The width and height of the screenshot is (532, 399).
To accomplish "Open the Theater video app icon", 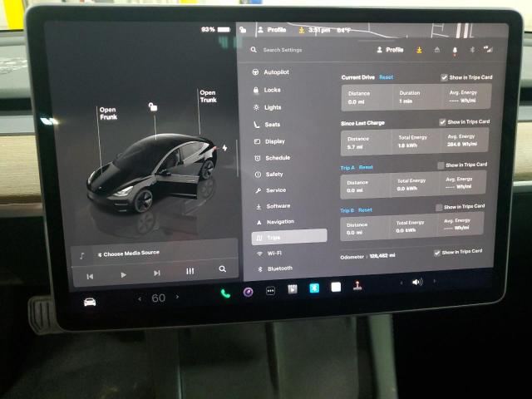I will (293, 289).
